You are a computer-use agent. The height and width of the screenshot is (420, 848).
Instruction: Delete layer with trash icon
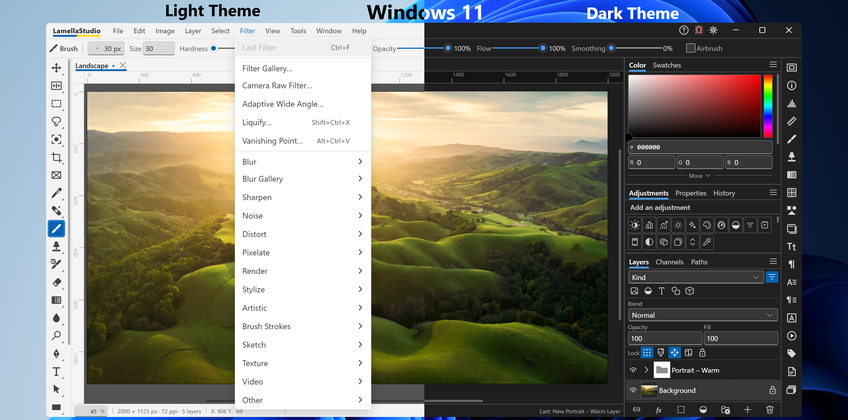click(x=770, y=410)
